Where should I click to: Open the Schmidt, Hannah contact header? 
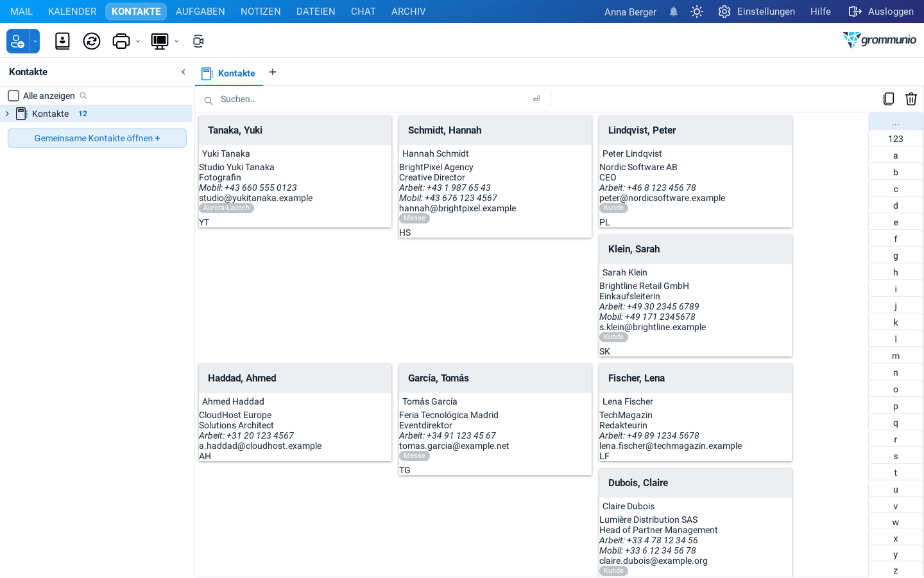pos(495,130)
